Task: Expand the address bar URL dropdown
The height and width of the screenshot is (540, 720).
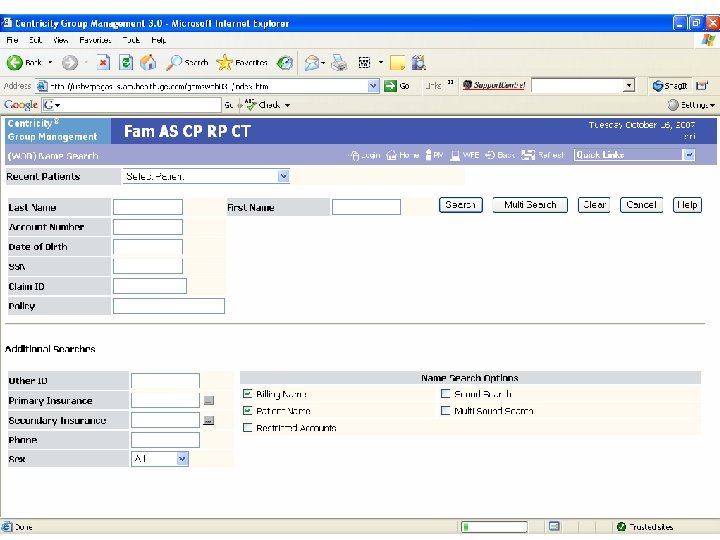Action: tap(373, 86)
